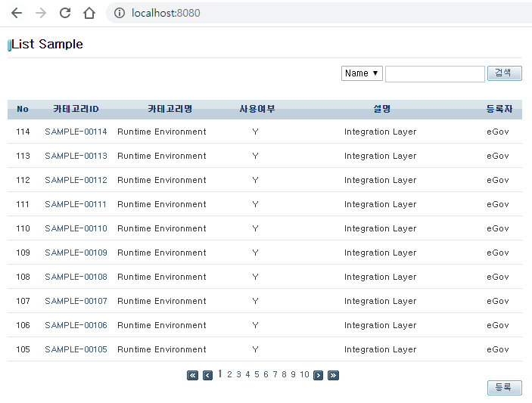Screen dimensions: 532x403
Task: Go to page 3 in pagination
Action: (239, 374)
